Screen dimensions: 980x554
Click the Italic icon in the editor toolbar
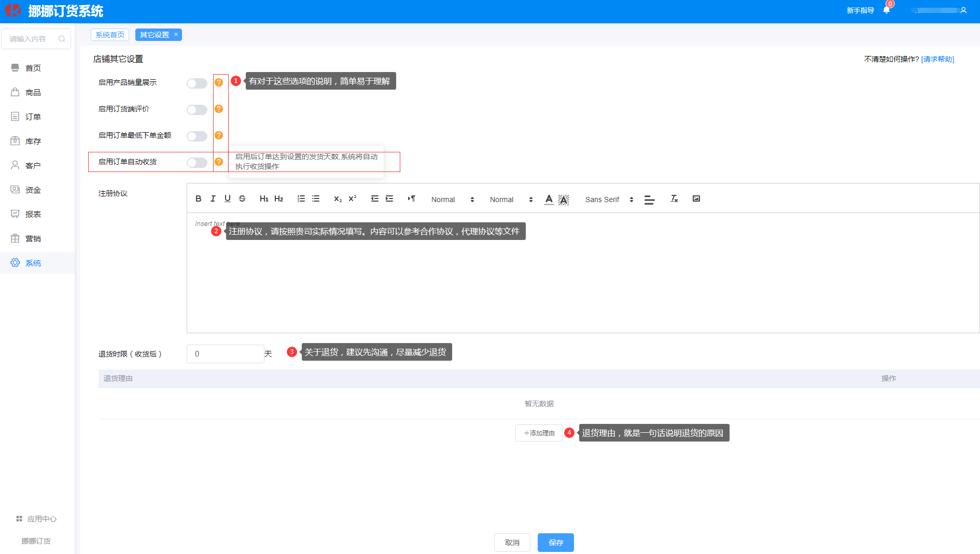(x=213, y=198)
